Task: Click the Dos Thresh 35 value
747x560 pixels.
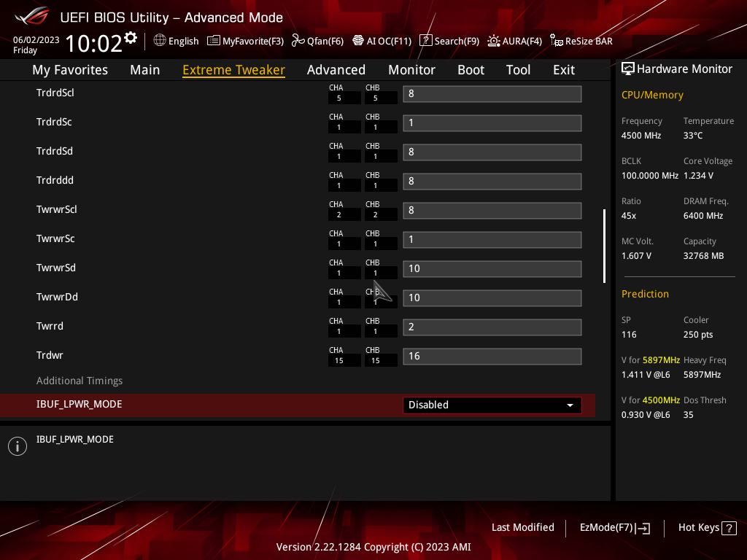Action: coord(689,415)
